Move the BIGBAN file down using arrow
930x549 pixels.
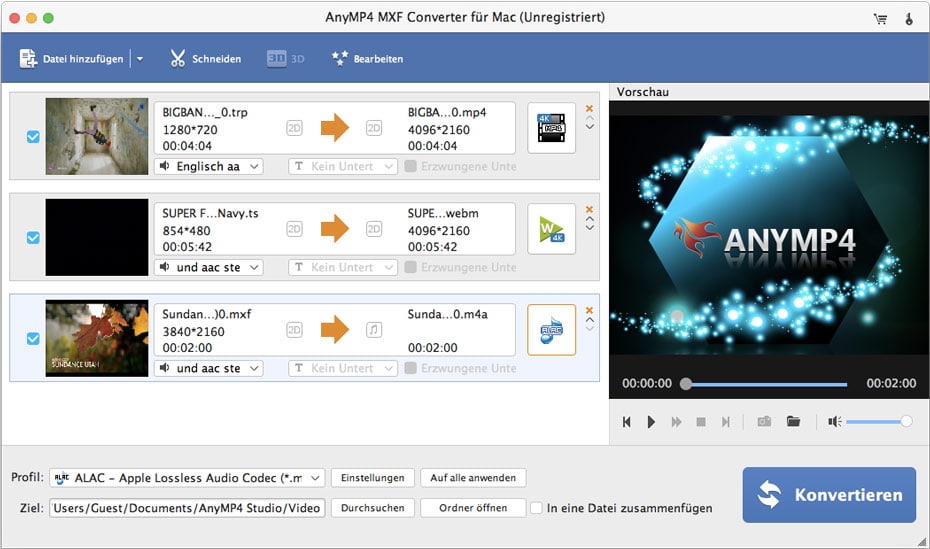pyautogui.click(x=590, y=126)
